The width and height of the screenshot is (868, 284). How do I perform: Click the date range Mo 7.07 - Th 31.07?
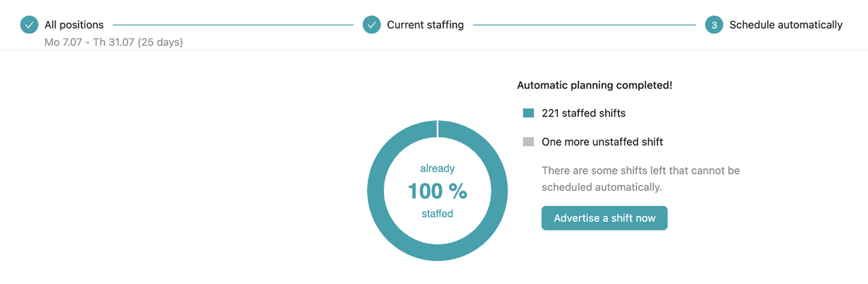pos(114,42)
